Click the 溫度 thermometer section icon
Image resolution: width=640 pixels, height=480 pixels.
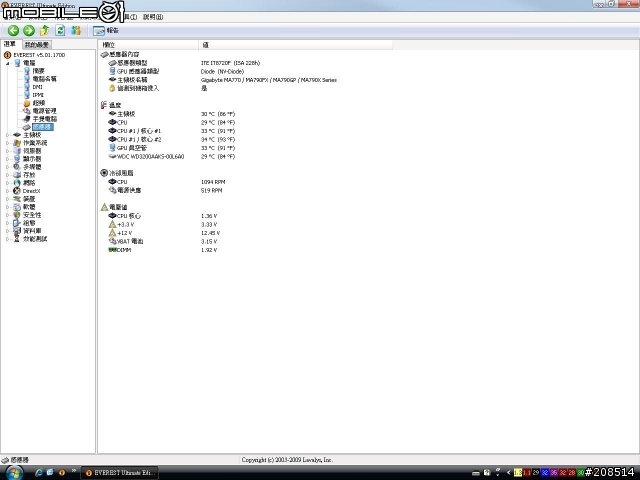click(104, 105)
